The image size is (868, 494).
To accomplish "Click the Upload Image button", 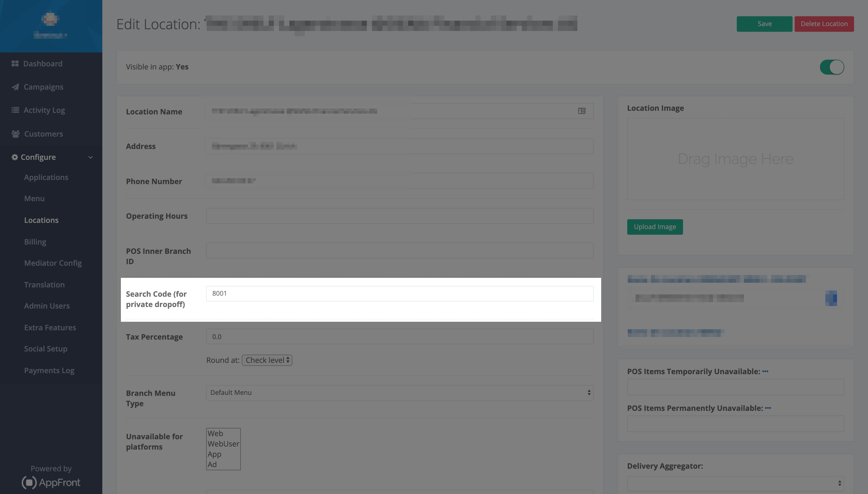I will [655, 227].
